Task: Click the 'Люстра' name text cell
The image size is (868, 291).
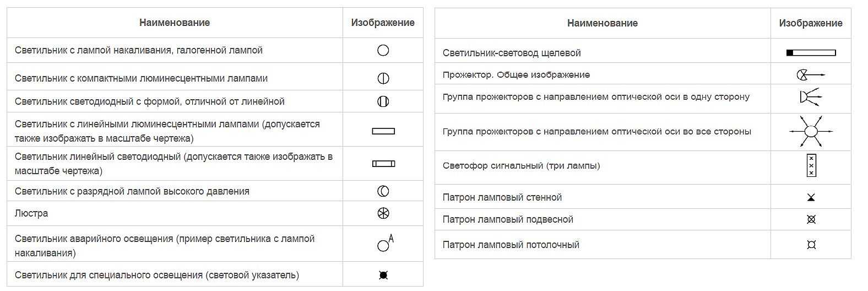Action: point(31,213)
